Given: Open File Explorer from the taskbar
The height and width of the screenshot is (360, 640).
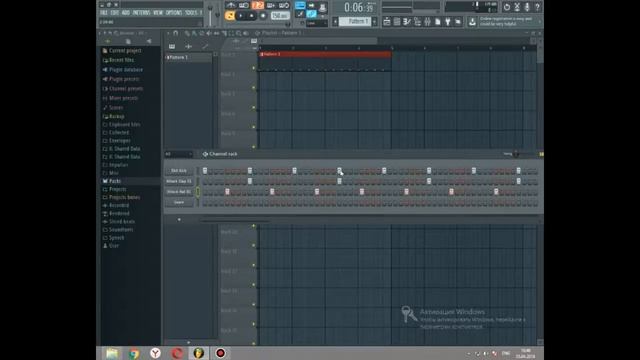Looking at the screenshot, I should pyautogui.click(x=112, y=353).
